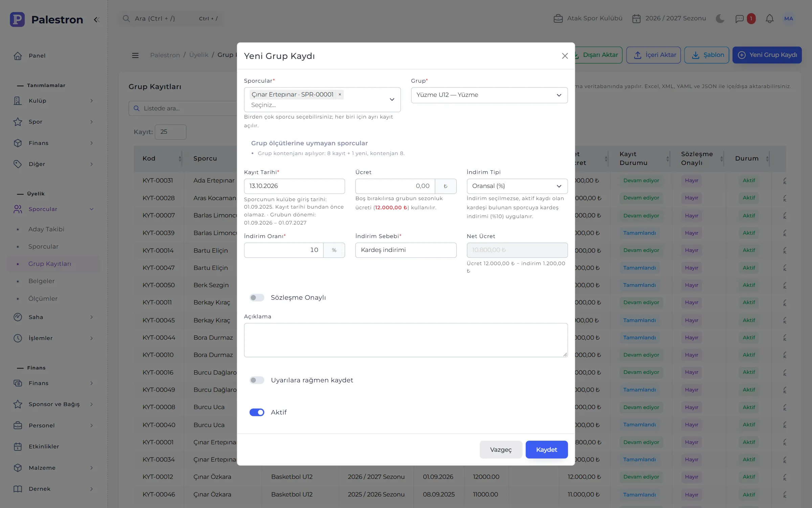Click the hamburger menu icon near breadcrumb
Viewport: 812px width, 508px height.
tap(135, 55)
